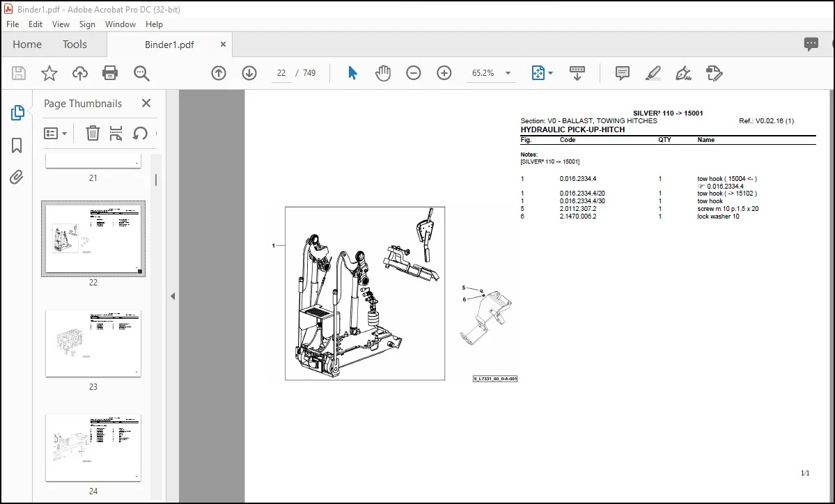
Task: Open the Sign menu
Action: point(87,24)
